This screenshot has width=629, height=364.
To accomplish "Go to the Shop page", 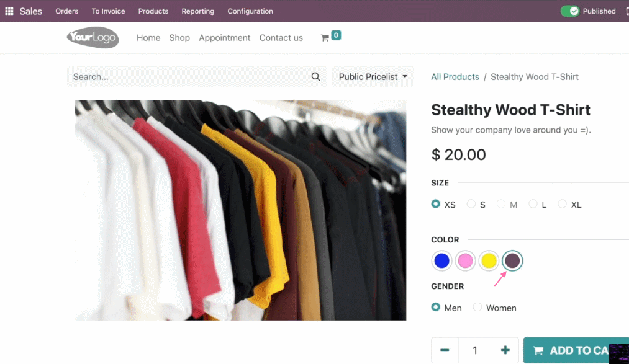I will 179,38.
